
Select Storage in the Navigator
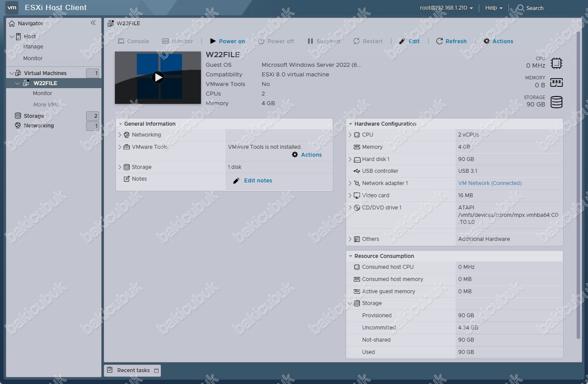click(34, 116)
